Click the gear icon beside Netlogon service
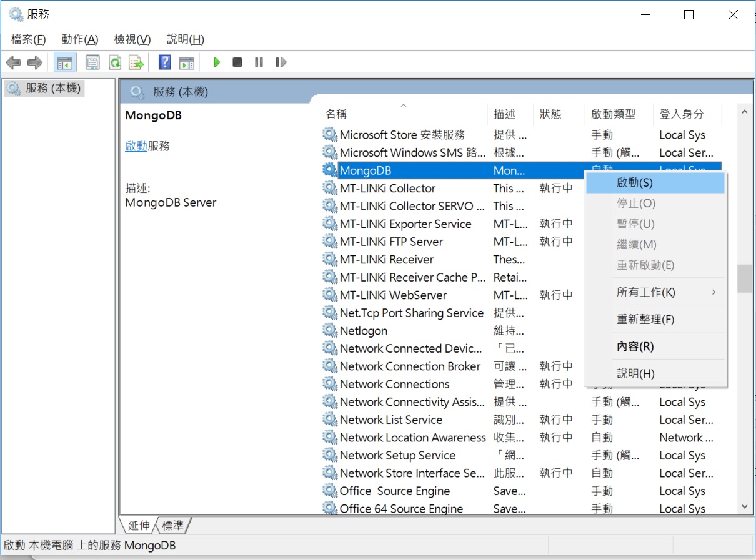The height and width of the screenshot is (560, 756). (x=329, y=331)
